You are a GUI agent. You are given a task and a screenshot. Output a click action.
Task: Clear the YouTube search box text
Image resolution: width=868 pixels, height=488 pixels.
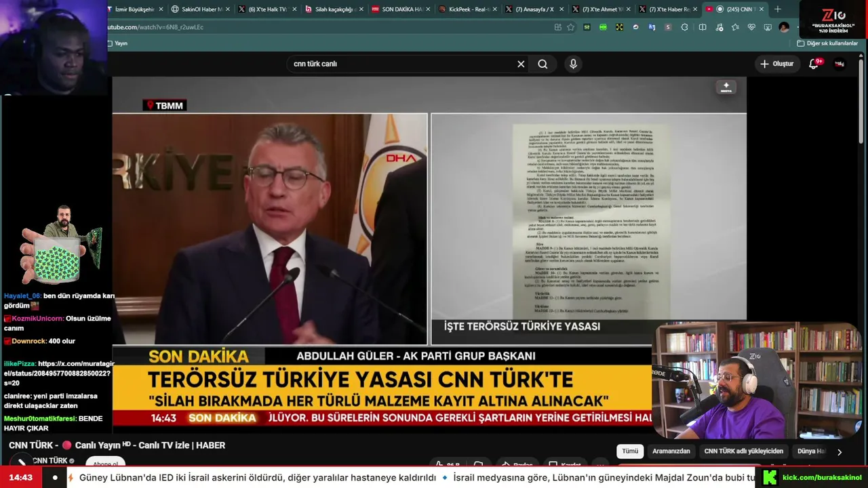tap(521, 64)
